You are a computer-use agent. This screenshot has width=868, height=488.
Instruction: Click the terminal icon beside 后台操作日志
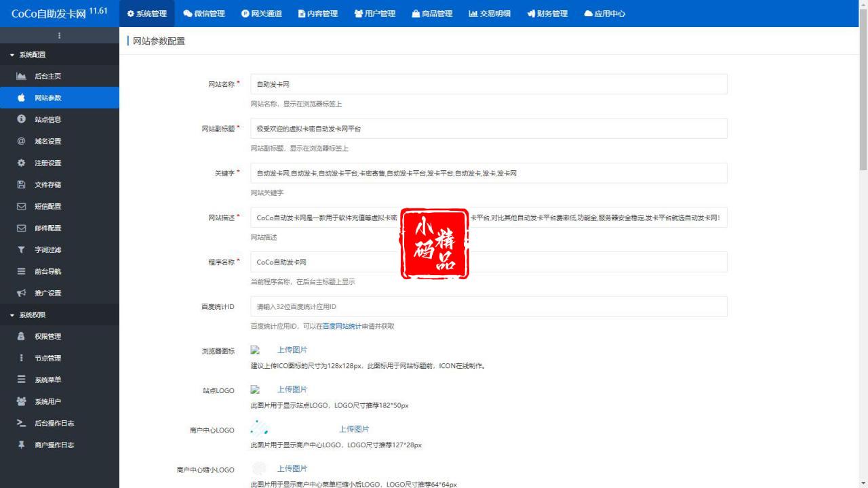tap(21, 423)
